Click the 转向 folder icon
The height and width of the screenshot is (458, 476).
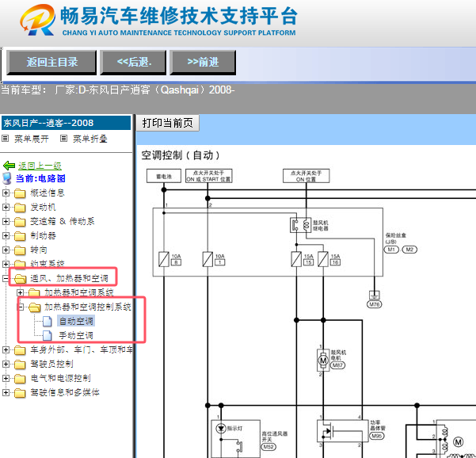(20, 250)
